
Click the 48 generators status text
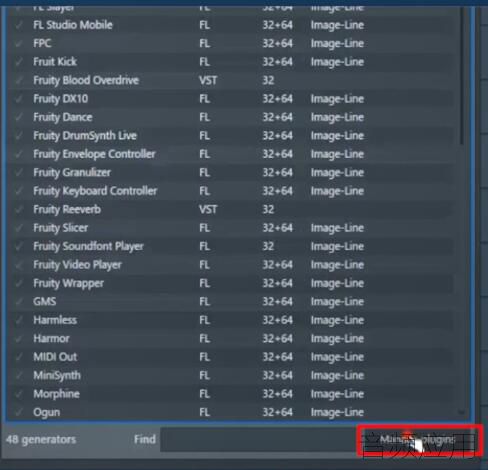pyautogui.click(x=41, y=440)
